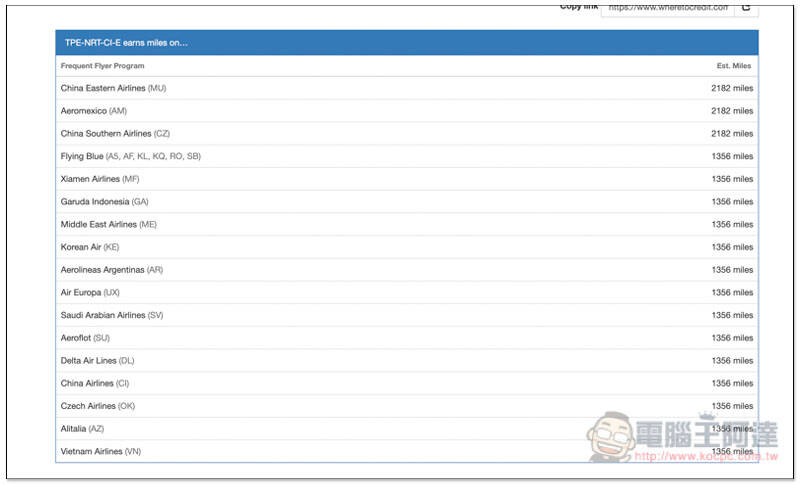800x485 pixels.
Task: Click China Airlines' 1356 miles value
Action: click(x=732, y=383)
